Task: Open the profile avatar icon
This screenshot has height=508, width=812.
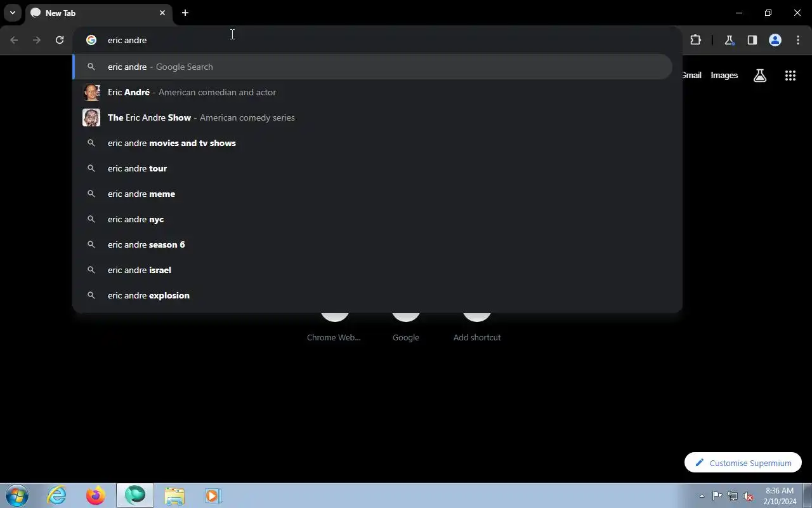Action: click(x=775, y=40)
